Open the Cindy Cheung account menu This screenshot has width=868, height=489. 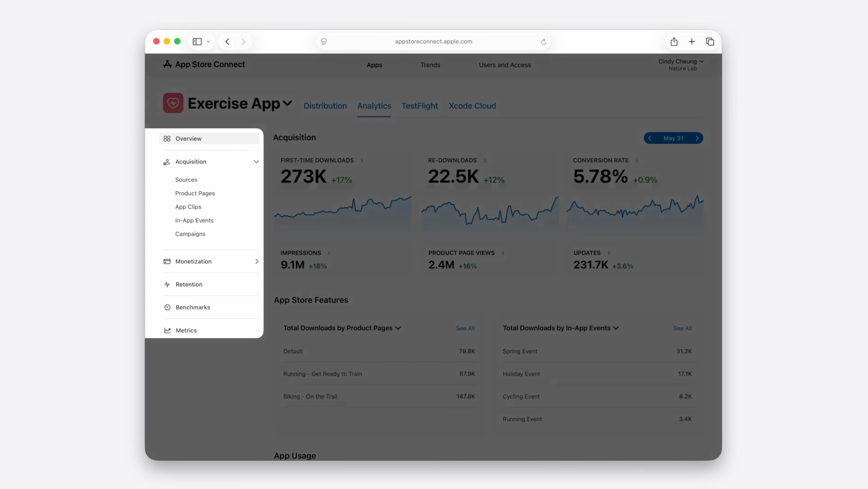tap(681, 61)
